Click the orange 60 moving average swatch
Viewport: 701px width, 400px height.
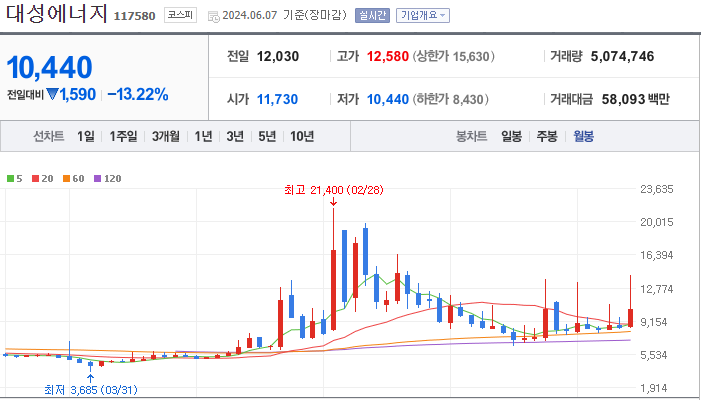coord(67,179)
